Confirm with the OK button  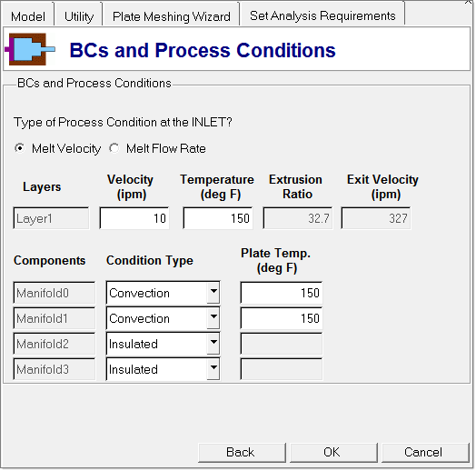333,453
